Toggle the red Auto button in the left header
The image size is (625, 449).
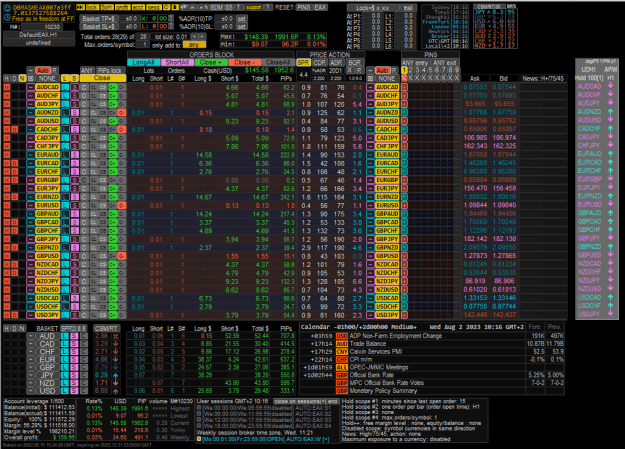(x=43, y=70)
